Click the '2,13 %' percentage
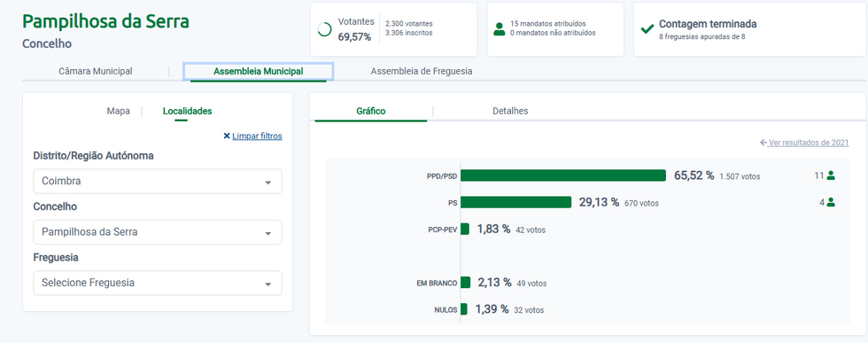The width and height of the screenshot is (868, 343). pyautogui.click(x=495, y=283)
